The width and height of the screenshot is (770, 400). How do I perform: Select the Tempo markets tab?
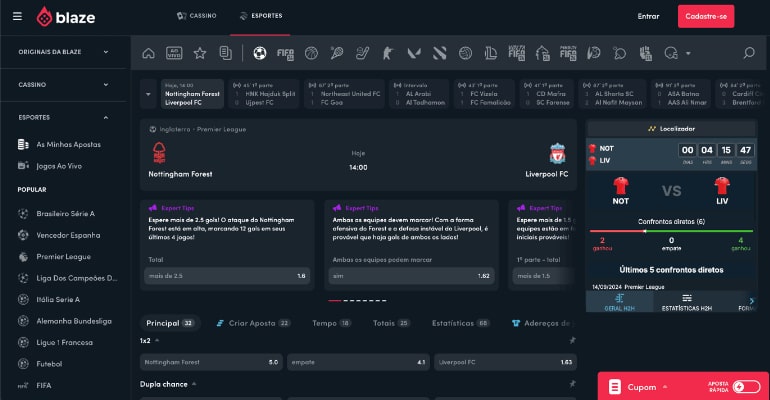[x=331, y=323]
